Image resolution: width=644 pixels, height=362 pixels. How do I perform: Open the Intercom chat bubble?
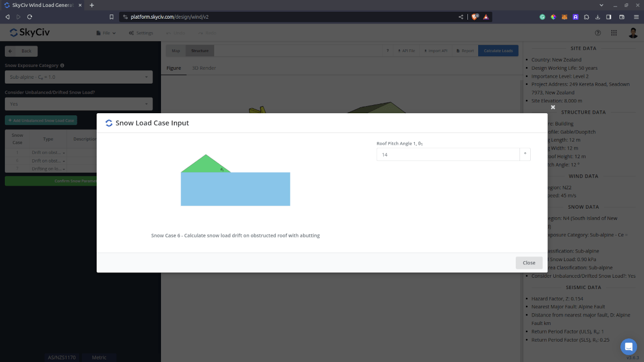tap(628, 346)
